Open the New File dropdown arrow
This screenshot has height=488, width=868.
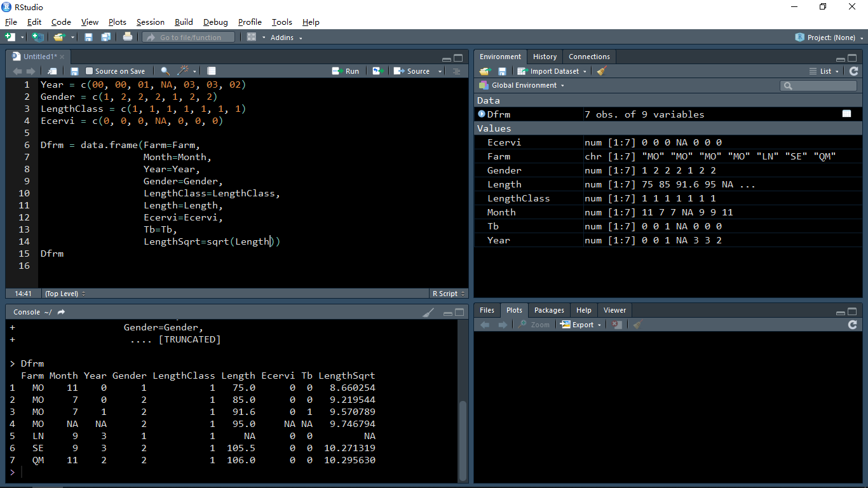pos(22,37)
